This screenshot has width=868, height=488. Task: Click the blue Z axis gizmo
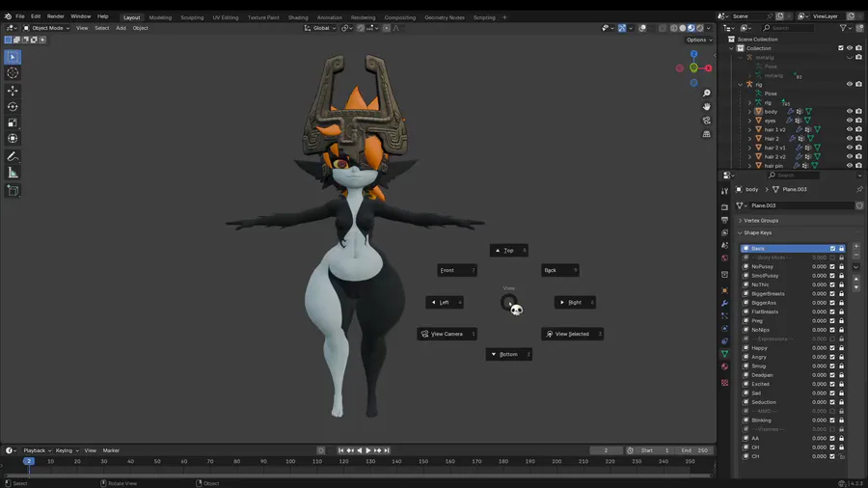693,54
